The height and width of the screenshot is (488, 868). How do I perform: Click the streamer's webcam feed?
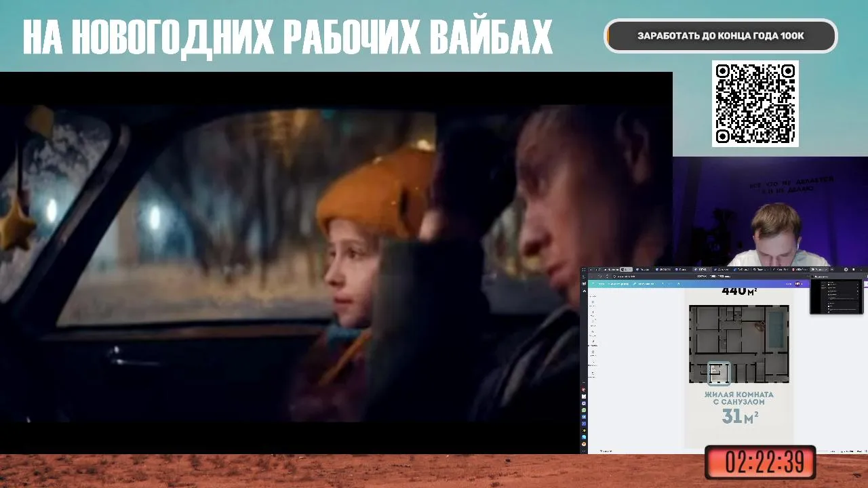coord(770,211)
